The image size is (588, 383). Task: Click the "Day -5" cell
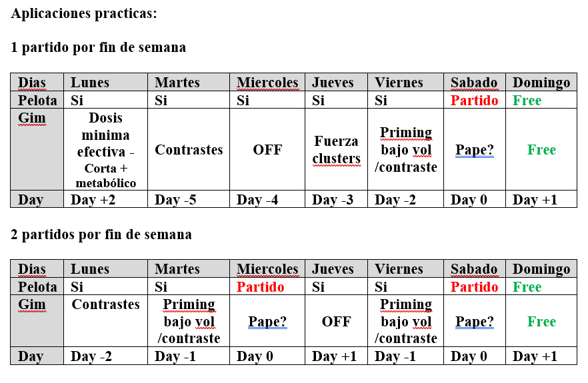pos(176,200)
